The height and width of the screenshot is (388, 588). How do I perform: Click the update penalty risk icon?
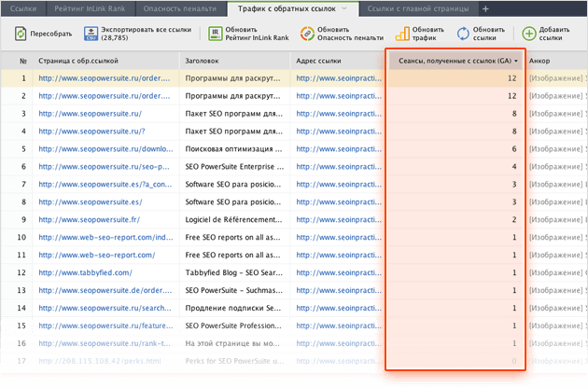tap(307, 34)
